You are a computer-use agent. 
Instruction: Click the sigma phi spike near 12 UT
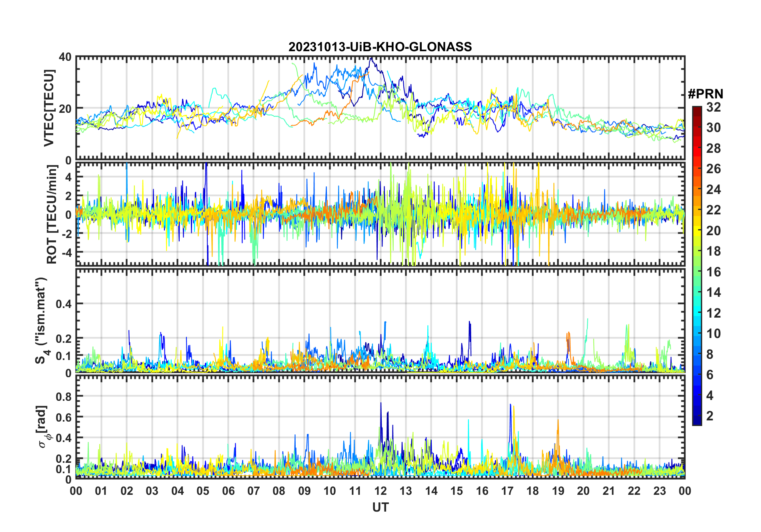pos(381,404)
